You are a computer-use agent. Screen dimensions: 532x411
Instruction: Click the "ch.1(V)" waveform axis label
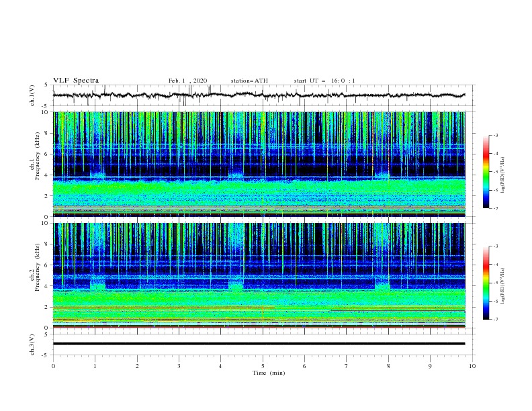pos(32,95)
